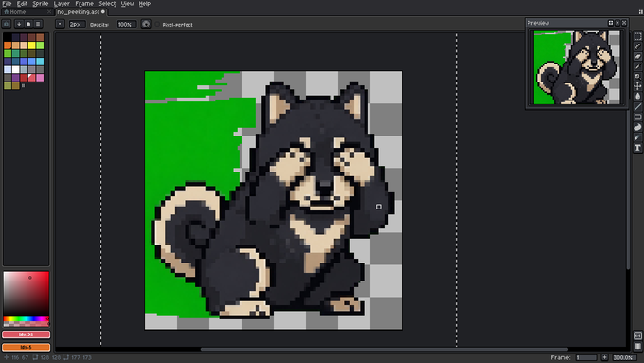Click the foreground color Idx-28 button
This screenshot has width=644, height=363.
coord(26,335)
